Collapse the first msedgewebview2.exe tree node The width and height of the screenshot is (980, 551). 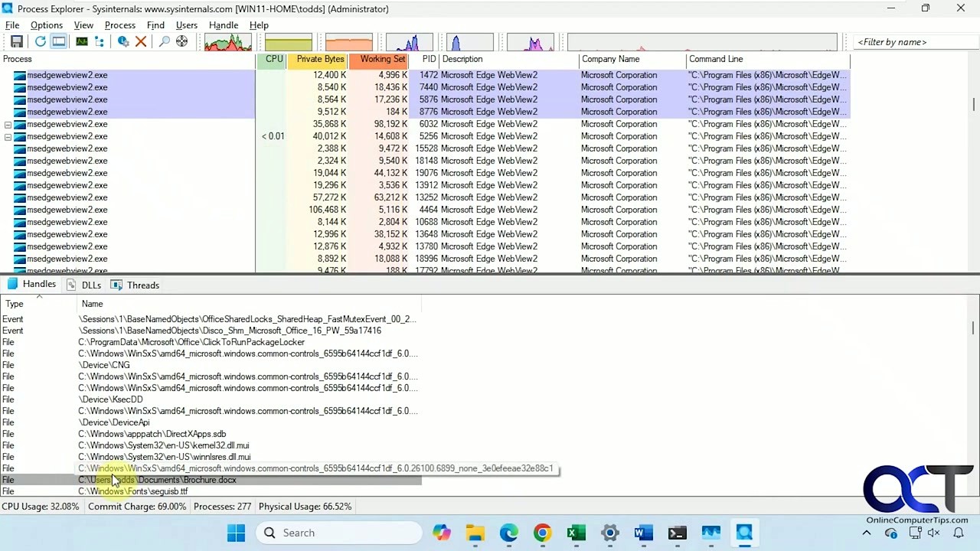[7, 124]
